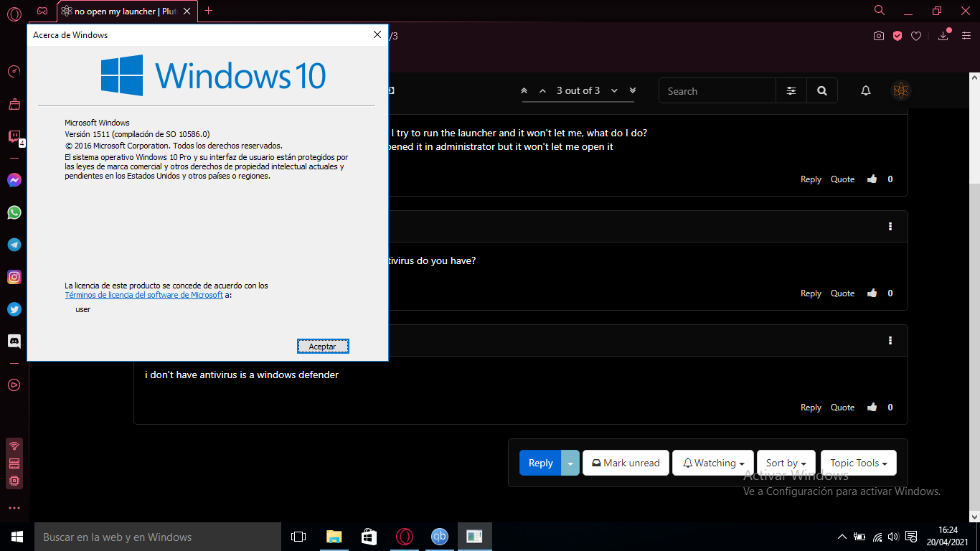980x551 pixels.
Task: Click the forum search magnifier button
Action: [x=822, y=91]
